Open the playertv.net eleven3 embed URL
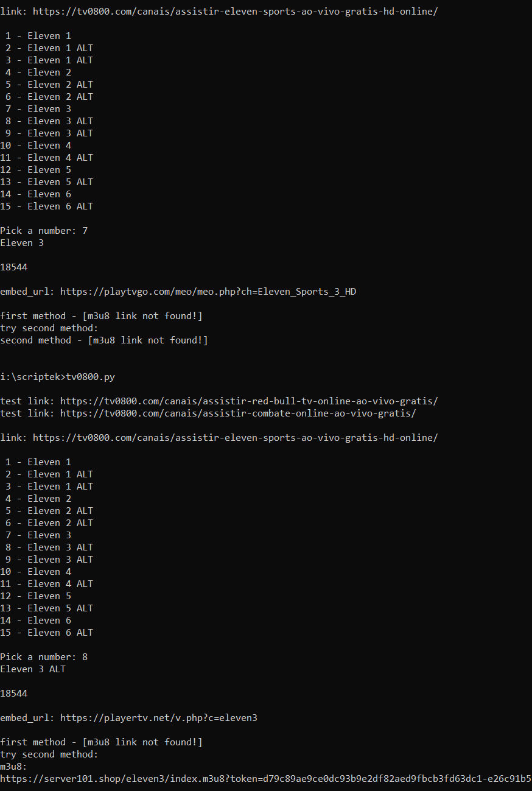The width and height of the screenshot is (532, 791). coord(158,718)
